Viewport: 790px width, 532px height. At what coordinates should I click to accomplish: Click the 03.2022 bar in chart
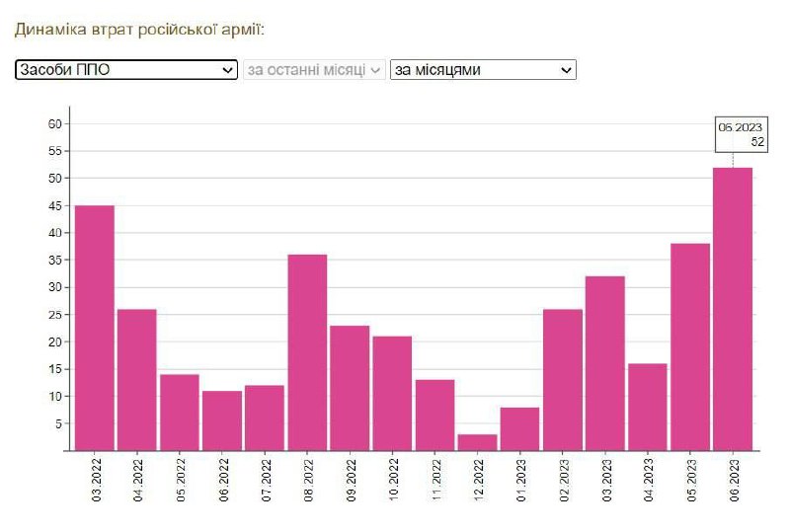[95, 328]
